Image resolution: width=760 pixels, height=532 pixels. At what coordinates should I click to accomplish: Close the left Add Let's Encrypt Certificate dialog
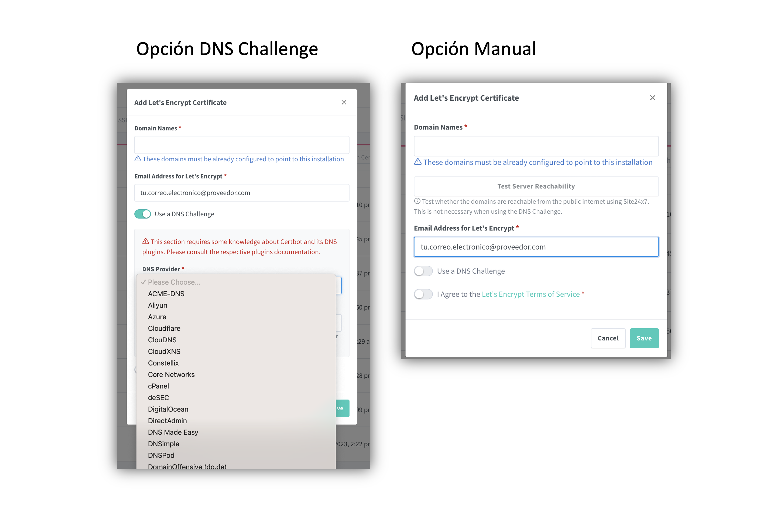(x=344, y=102)
